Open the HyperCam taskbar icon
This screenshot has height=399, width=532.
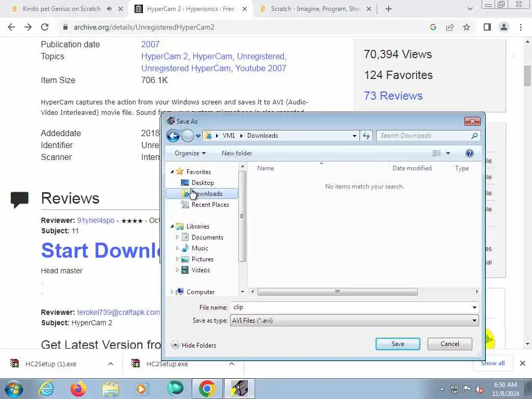click(239, 389)
